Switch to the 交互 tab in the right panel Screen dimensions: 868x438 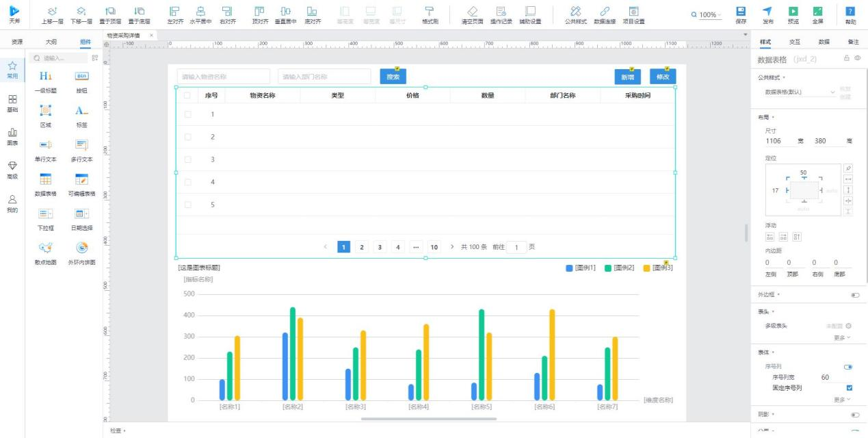click(x=795, y=42)
